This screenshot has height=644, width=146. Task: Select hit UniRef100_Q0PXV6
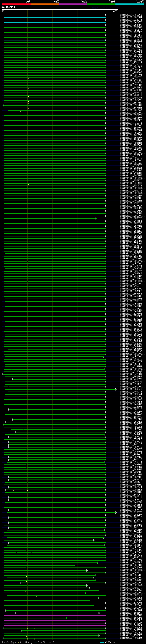(x=131, y=450)
